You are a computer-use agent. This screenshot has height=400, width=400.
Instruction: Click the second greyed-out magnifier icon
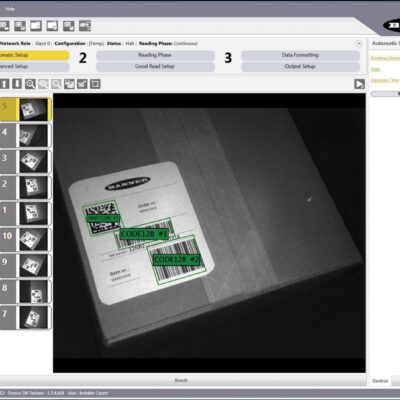pyautogui.click(x=56, y=84)
